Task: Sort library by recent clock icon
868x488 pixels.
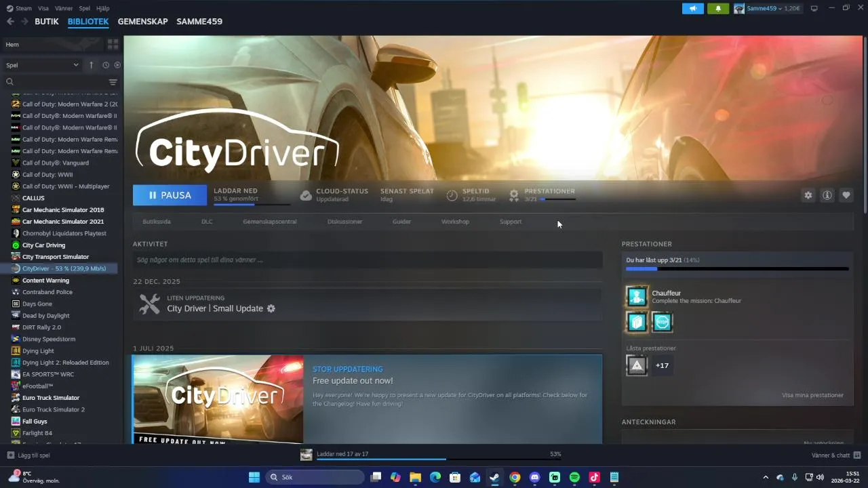Action: (x=106, y=65)
